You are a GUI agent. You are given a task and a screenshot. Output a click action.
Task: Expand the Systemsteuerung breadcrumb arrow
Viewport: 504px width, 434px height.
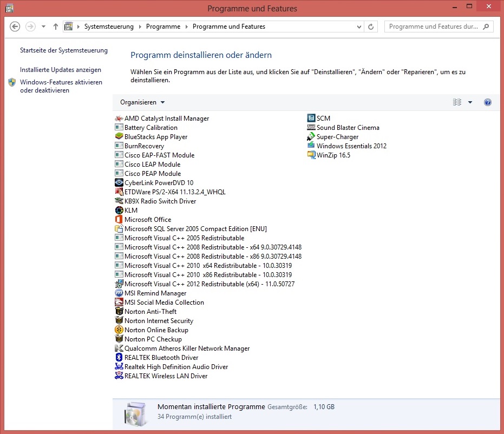coord(140,27)
